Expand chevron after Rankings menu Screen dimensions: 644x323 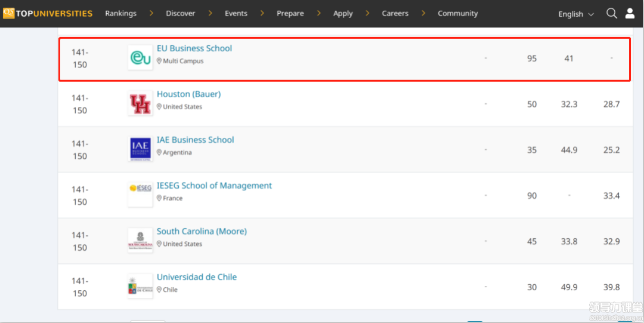click(x=151, y=13)
